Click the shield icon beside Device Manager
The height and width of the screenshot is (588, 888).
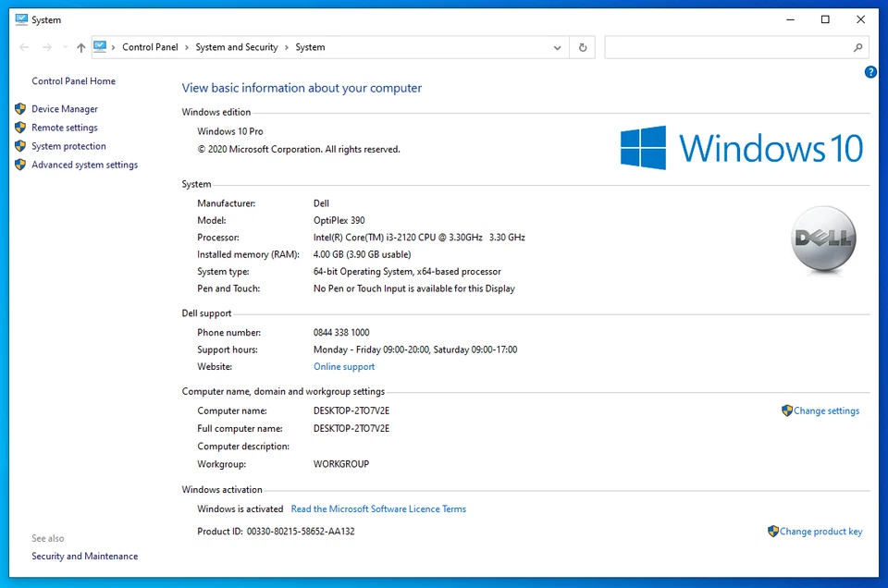[x=20, y=109]
